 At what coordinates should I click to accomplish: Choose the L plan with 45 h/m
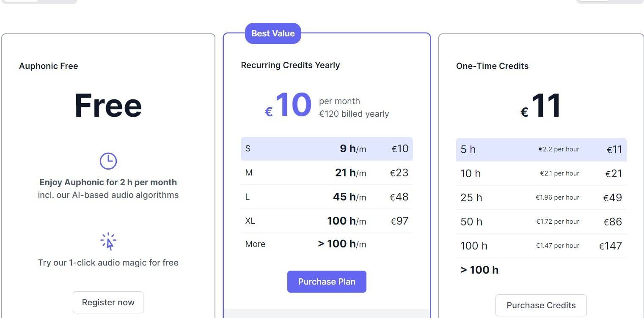(x=327, y=197)
